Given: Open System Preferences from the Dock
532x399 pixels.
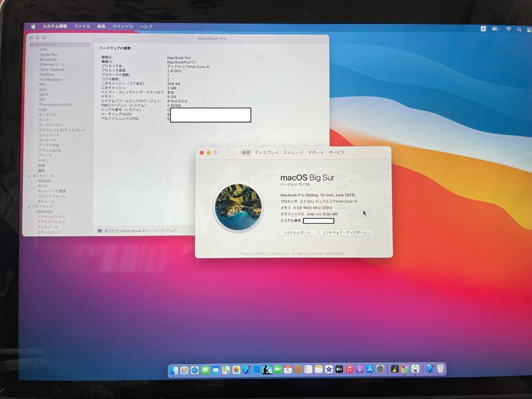Looking at the screenshot, I should click(380, 369).
